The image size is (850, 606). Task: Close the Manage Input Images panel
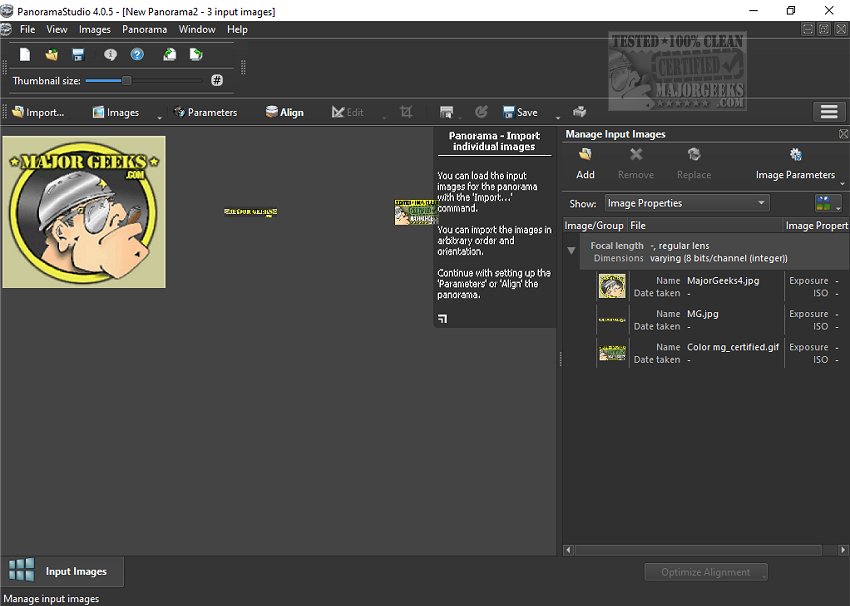coord(843,134)
